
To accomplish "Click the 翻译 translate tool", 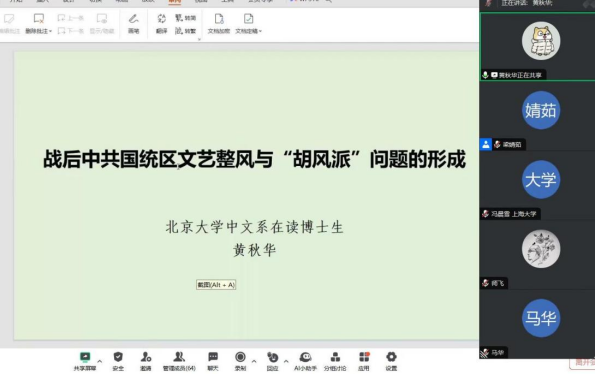I will (162, 24).
